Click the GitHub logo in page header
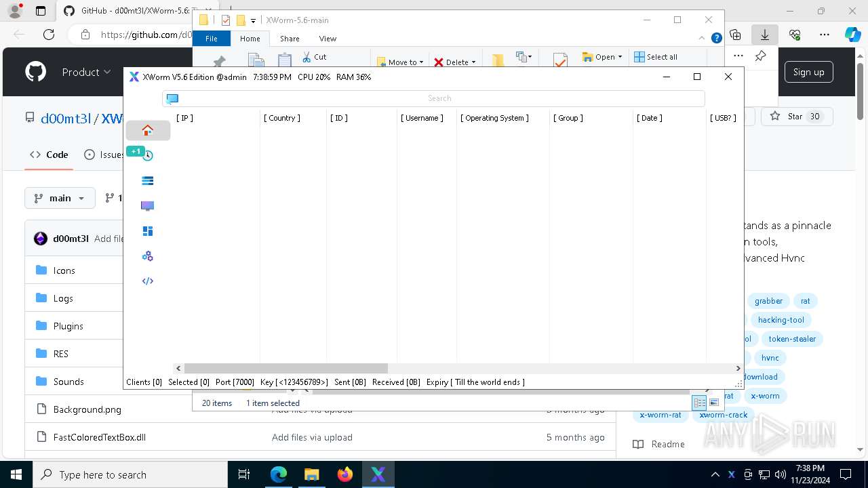The width and height of the screenshot is (868, 488). click(35, 72)
